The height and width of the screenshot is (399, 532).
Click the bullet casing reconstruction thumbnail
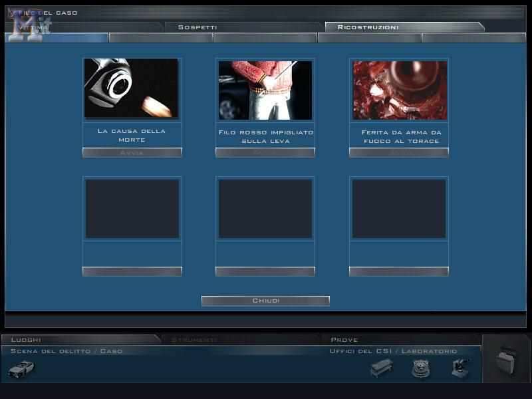(132, 88)
